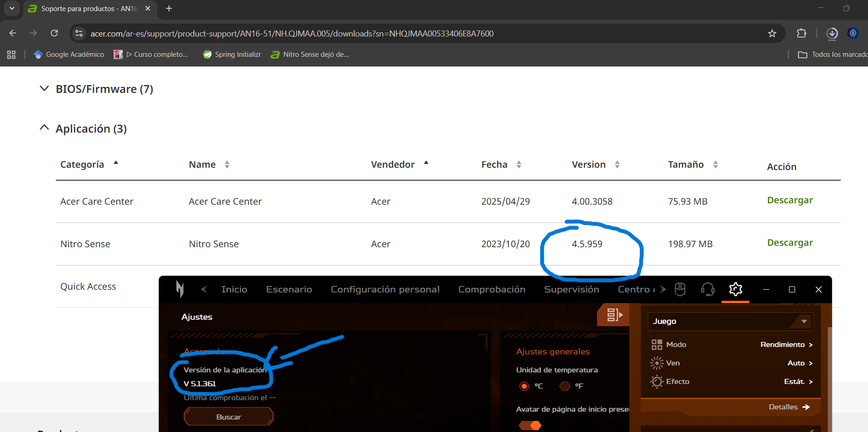Expand the BIOS/Firmware (7) section
Viewport: 868px width, 432px height.
pyautogui.click(x=96, y=89)
